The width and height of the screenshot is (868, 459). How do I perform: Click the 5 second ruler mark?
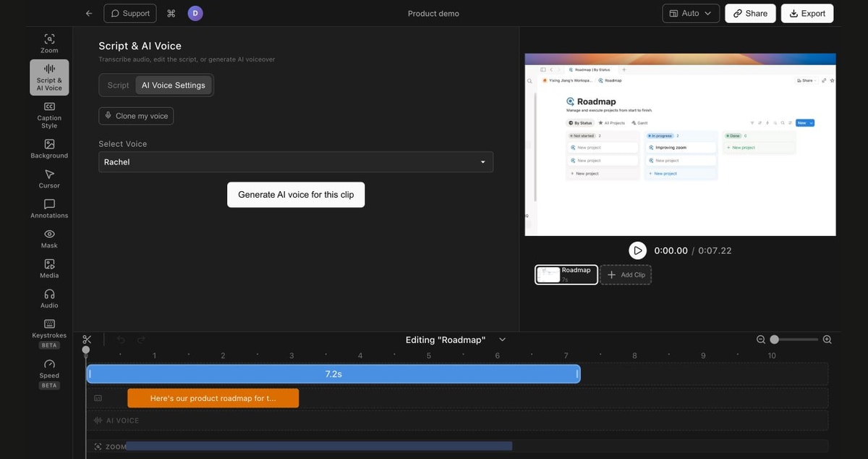pos(429,355)
